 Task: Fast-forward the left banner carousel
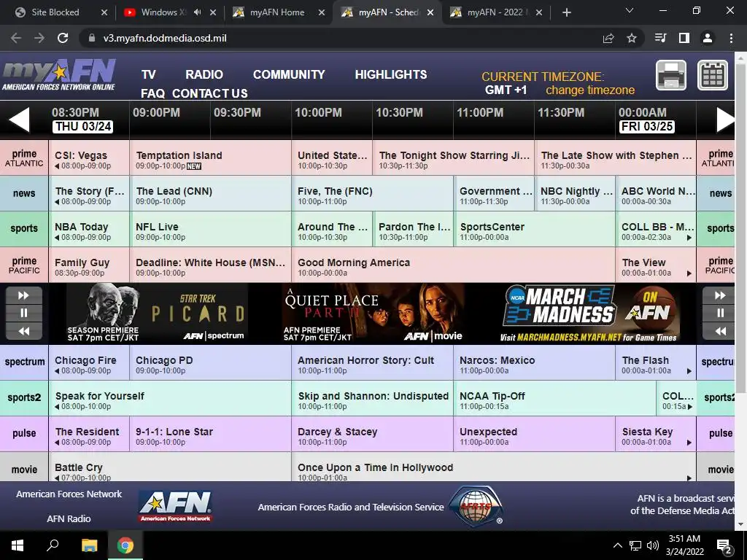(24, 295)
